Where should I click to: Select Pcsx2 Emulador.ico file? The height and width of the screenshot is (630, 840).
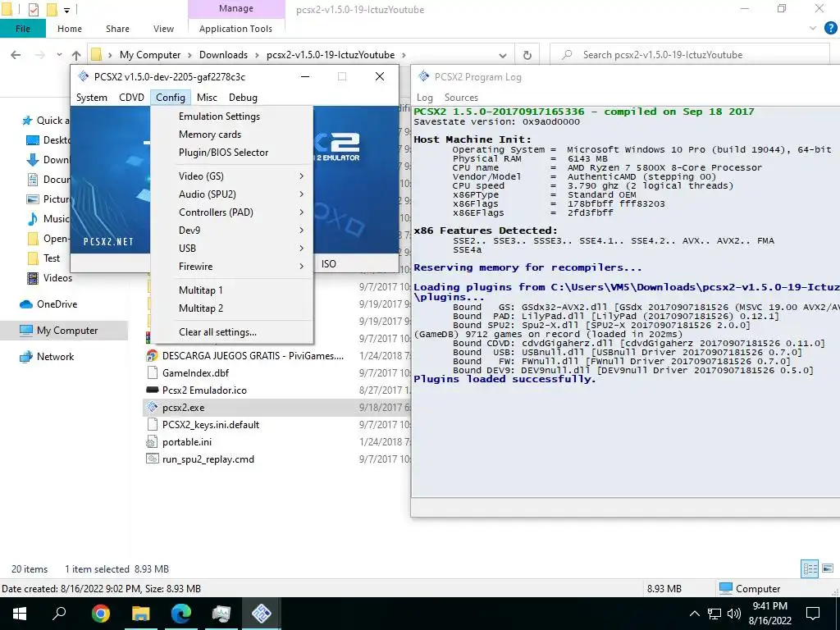(204, 390)
